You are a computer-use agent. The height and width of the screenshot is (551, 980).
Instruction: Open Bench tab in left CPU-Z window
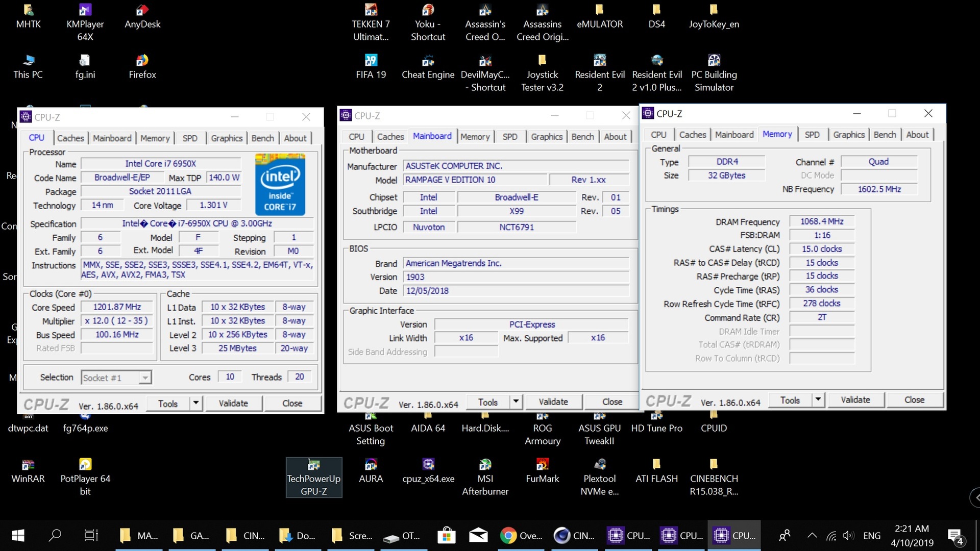pos(262,138)
